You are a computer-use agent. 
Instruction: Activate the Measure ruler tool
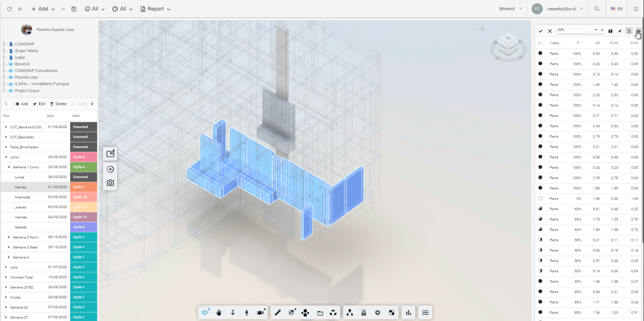(x=278, y=312)
